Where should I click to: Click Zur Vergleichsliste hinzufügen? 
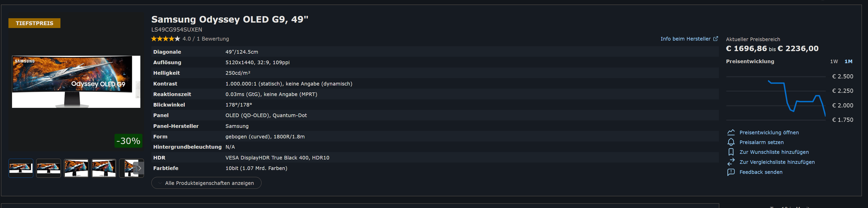pos(777,162)
